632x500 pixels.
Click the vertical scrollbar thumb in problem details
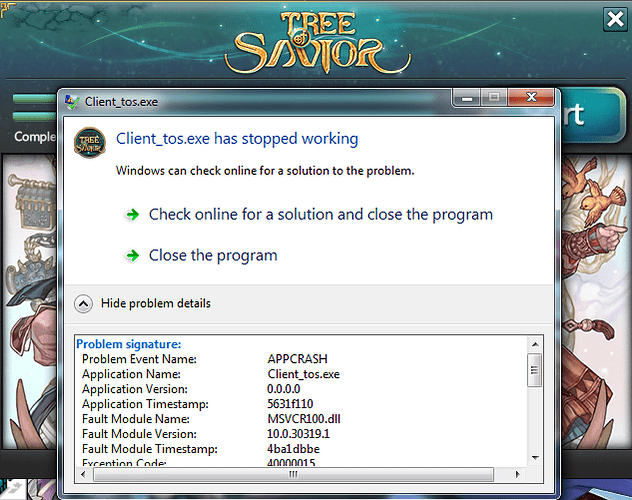pos(535,370)
